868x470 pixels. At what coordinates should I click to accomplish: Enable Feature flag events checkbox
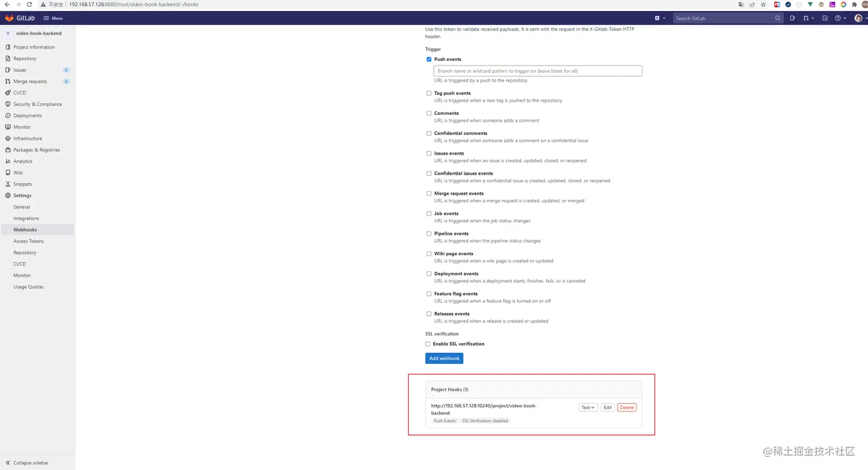pyautogui.click(x=429, y=294)
